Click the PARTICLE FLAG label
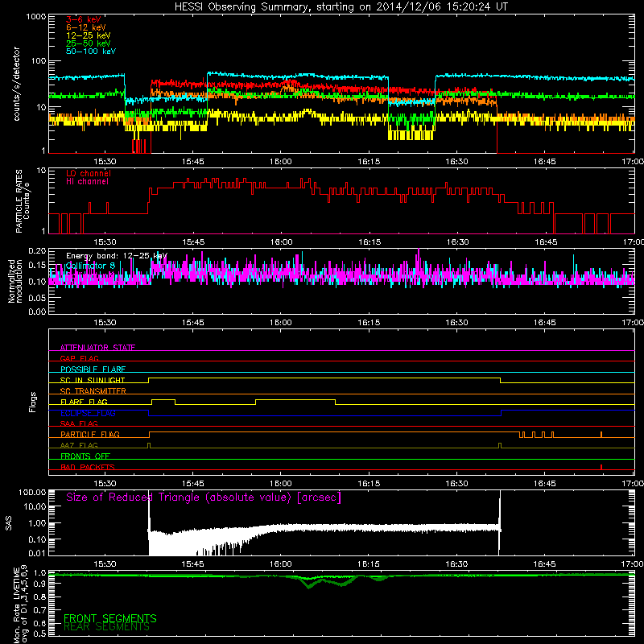The image size is (644, 644). click(90, 434)
